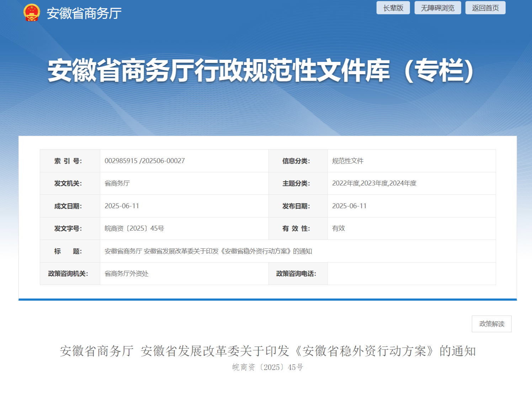532x393 pixels.
Task: Select the 省商务厅 issuing agency value
Action: (x=117, y=183)
